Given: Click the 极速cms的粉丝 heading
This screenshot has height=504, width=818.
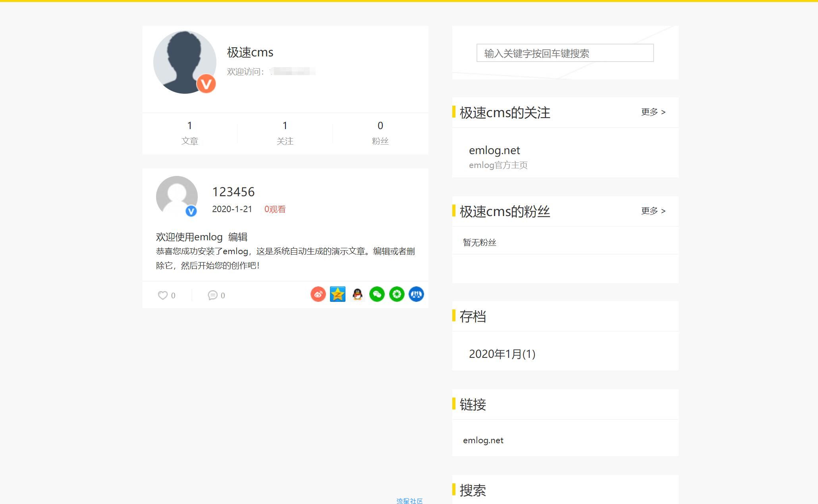Looking at the screenshot, I should coord(505,212).
